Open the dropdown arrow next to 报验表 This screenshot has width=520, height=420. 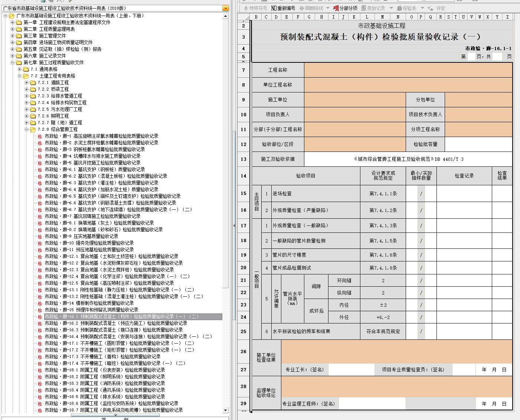pos(422,8)
